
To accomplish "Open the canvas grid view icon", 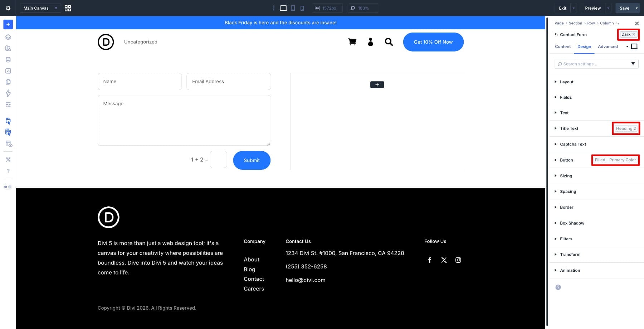I will coord(68,8).
